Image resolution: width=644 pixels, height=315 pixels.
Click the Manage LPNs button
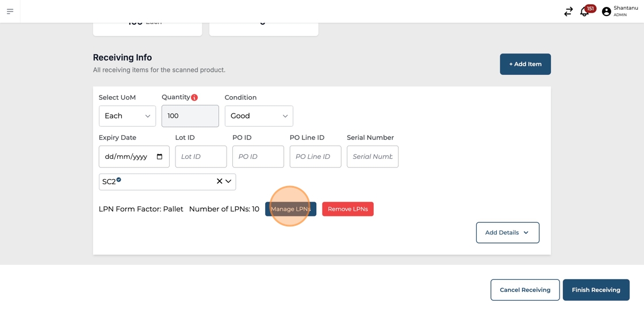[x=290, y=209]
